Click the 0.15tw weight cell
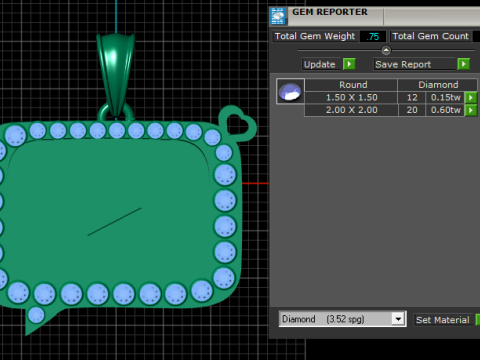Screen dimensions: 480x360 click(x=445, y=97)
